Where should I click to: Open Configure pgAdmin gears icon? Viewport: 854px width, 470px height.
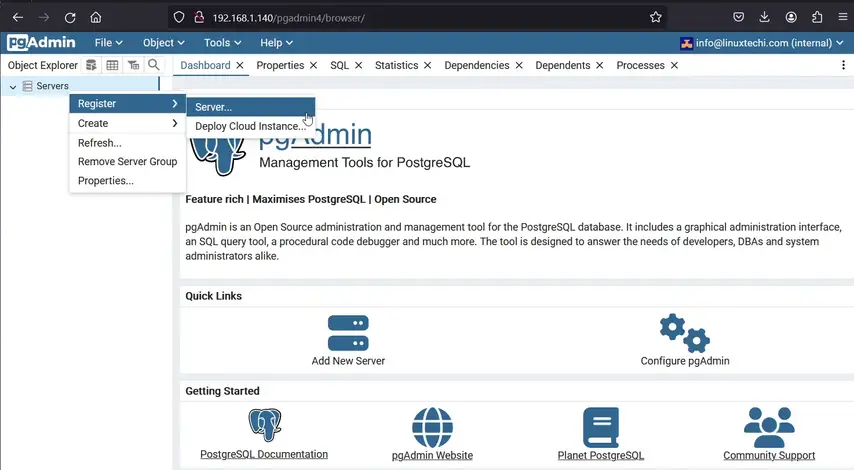coord(684,333)
